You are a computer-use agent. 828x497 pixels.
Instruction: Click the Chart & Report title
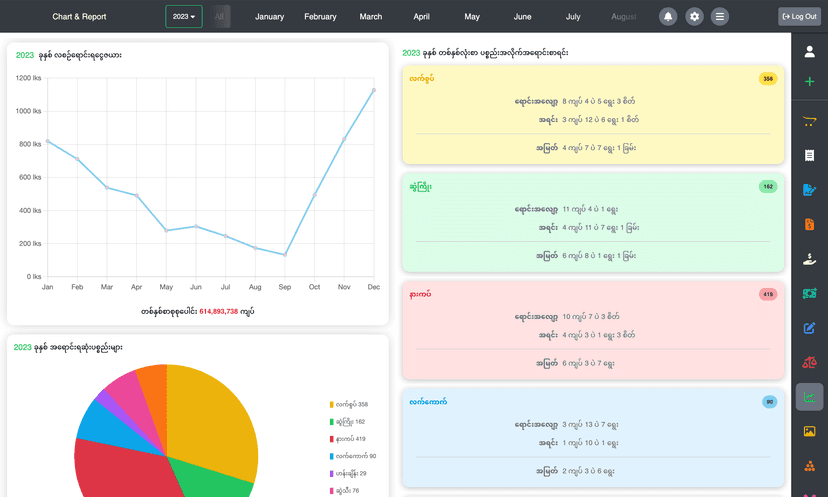tap(79, 16)
